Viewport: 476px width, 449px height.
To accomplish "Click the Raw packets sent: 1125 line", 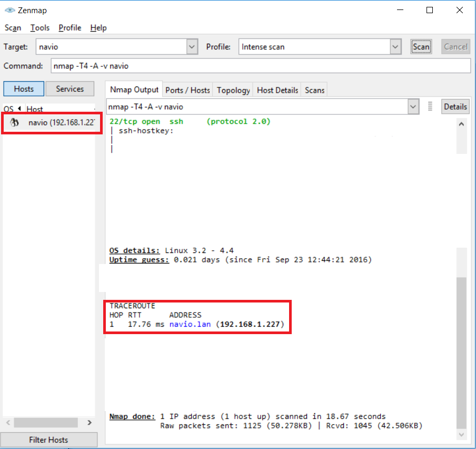I will pos(291,426).
